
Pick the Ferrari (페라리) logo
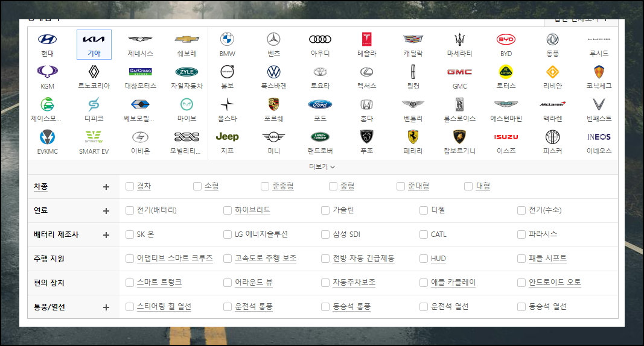pyautogui.click(x=413, y=136)
